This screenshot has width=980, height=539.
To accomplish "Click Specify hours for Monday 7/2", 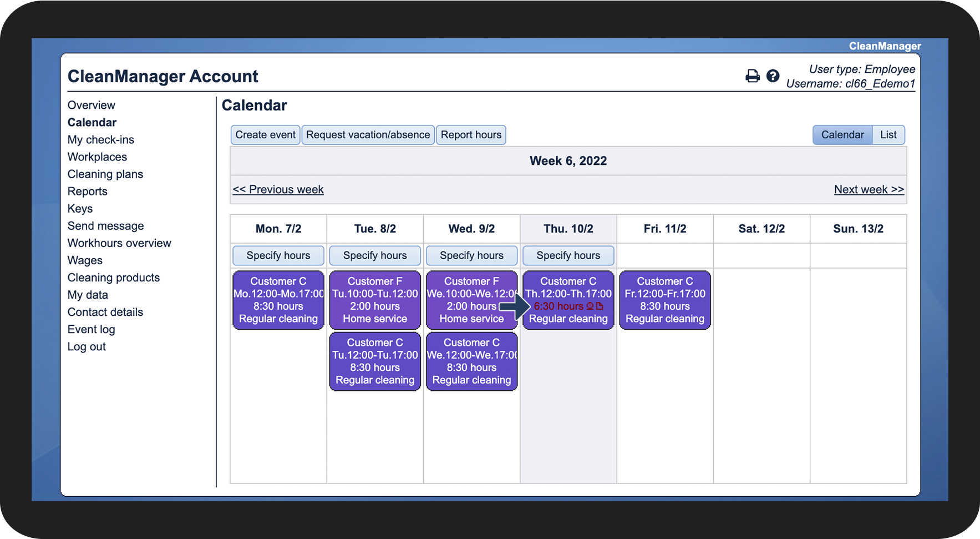I will (x=278, y=255).
